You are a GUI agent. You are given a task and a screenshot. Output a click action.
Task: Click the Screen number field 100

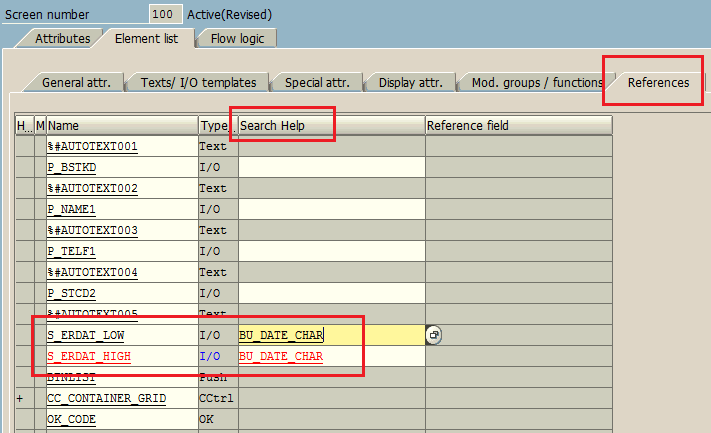(x=166, y=14)
